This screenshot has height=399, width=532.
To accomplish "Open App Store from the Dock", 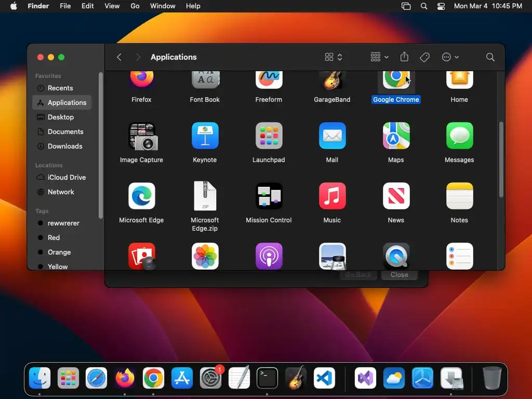I will [182, 378].
